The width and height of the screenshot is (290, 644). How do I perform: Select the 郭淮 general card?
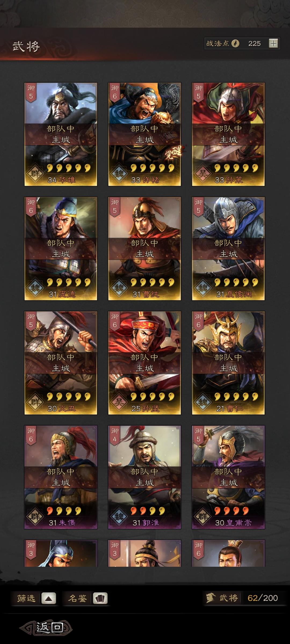pos(144,477)
